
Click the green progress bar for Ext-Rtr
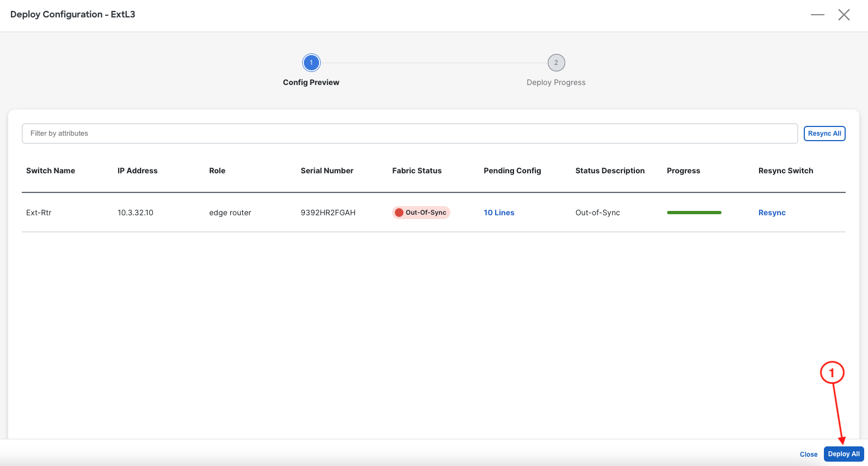694,213
